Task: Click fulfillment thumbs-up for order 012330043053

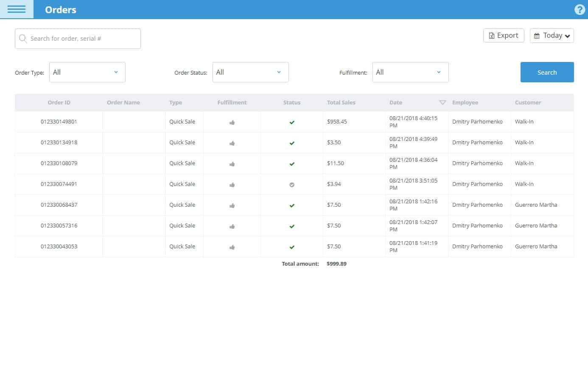Action: coord(232,247)
